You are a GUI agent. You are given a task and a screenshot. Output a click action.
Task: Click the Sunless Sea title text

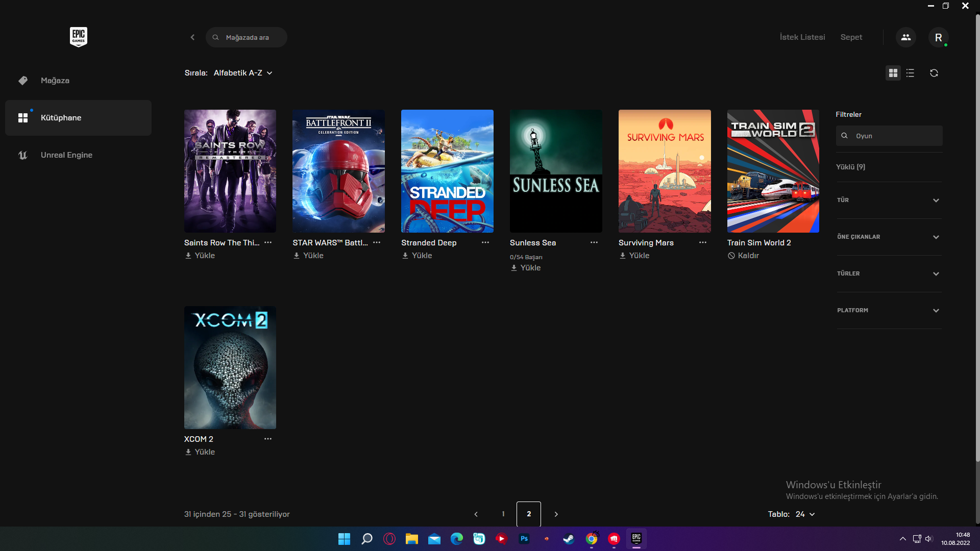pos(533,243)
